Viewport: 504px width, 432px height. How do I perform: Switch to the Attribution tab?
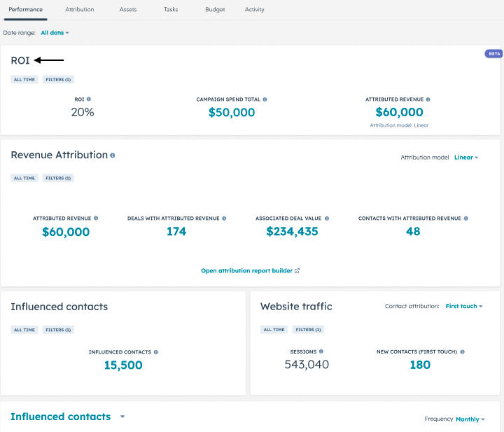click(80, 10)
